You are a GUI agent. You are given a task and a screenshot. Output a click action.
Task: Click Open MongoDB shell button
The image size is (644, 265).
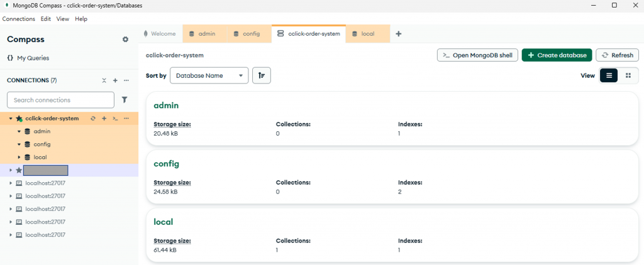pyautogui.click(x=477, y=55)
